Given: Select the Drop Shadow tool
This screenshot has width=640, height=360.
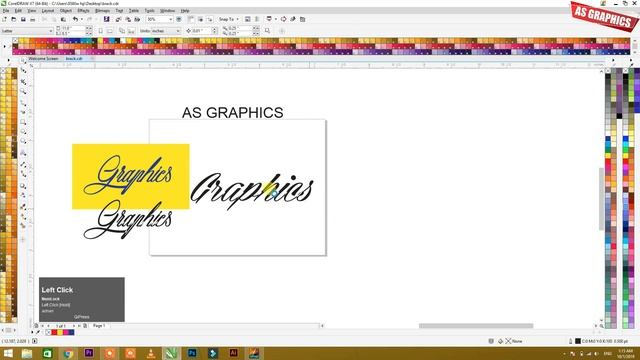Looking at the screenshot, I should point(23,186).
